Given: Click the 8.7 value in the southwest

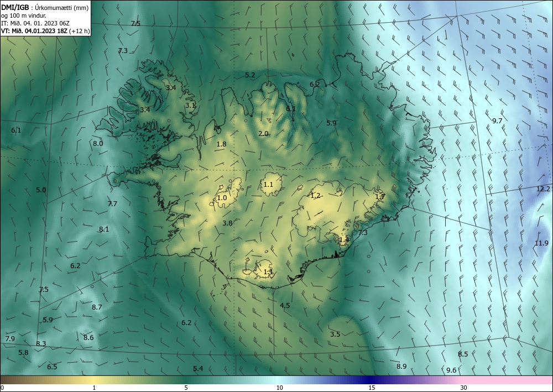Looking at the screenshot, I should [x=97, y=307].
